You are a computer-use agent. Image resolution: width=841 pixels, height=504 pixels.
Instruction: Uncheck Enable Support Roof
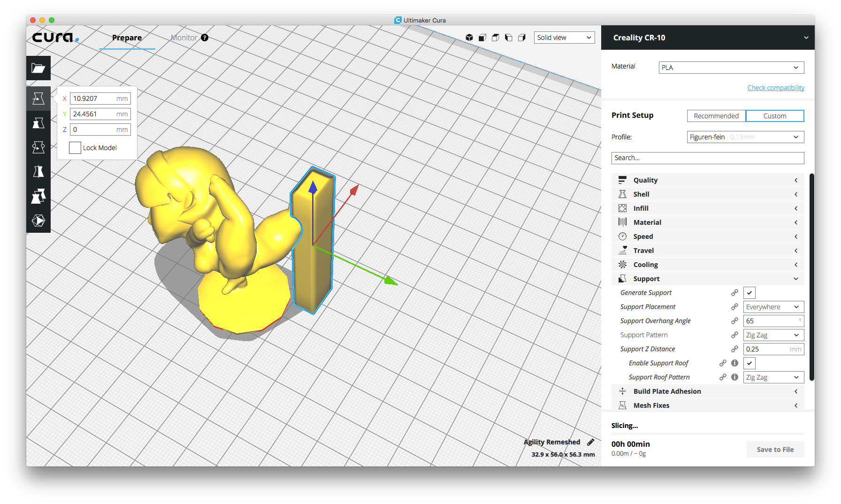[749, 363]
